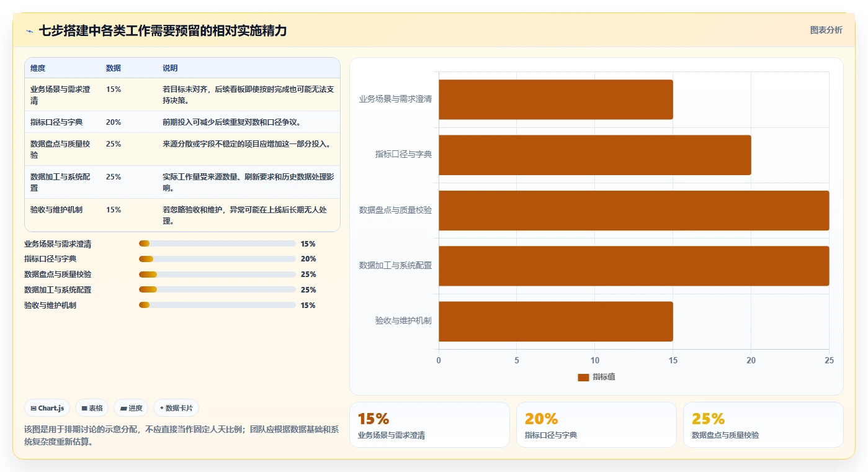Click y-axis label 验收与维护机制 in chart
Viewport: 868px width, 472px height.
[x=403, y=321]
